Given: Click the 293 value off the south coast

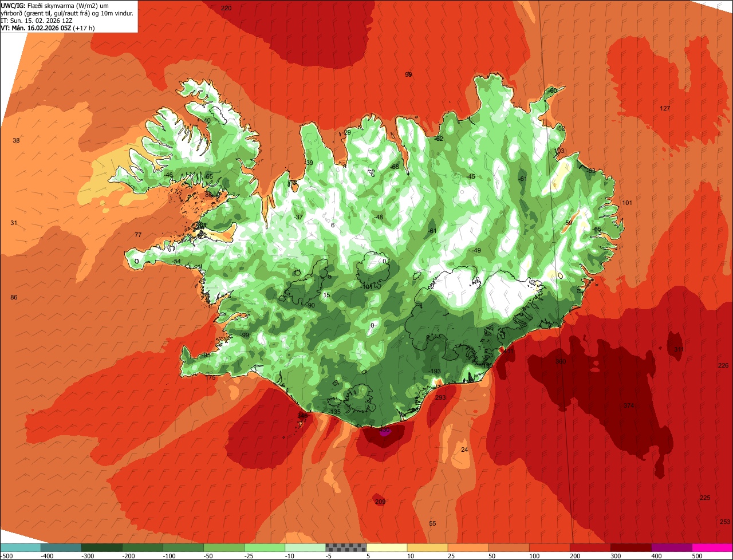Looking at the screenshot, I should (x=440, y=397).
